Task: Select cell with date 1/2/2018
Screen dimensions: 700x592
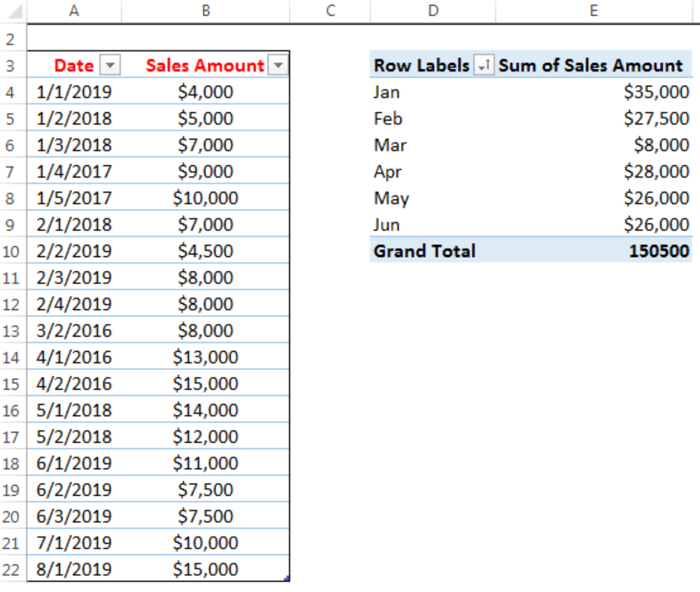Action: [x=74, y=118]
